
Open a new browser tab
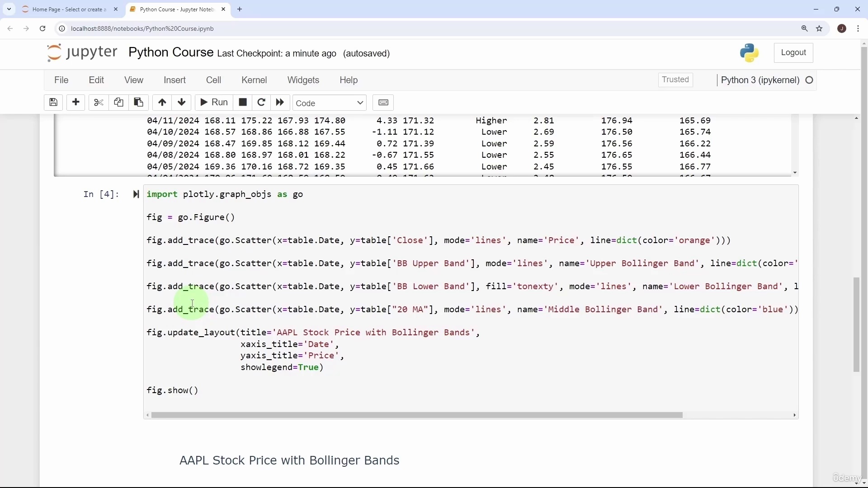240,9
